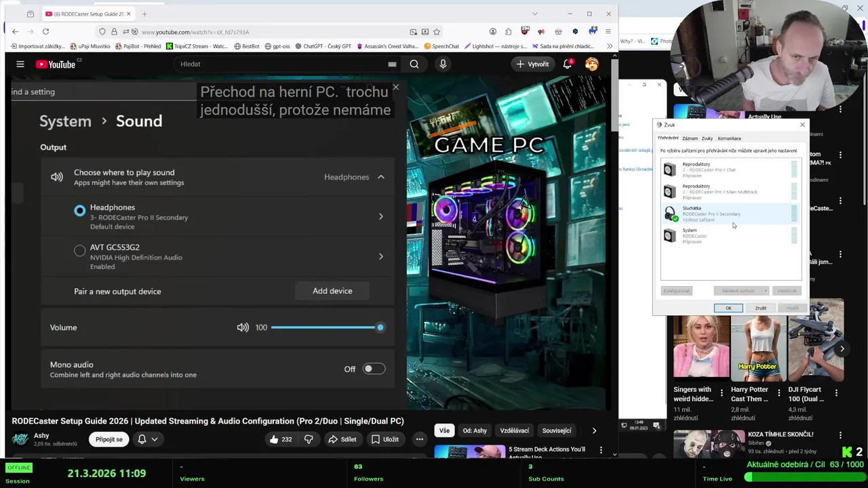
Task: Open Ashy channel avatar
Action: point(20,439)
